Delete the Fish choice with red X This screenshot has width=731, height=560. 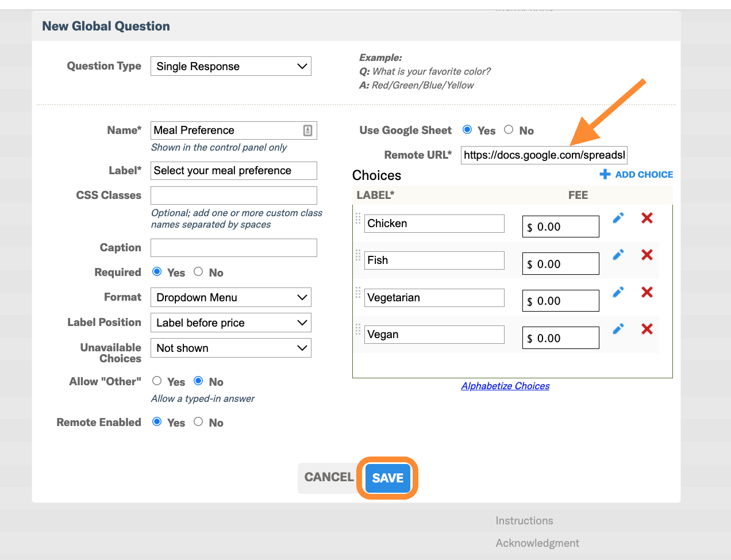647,255
